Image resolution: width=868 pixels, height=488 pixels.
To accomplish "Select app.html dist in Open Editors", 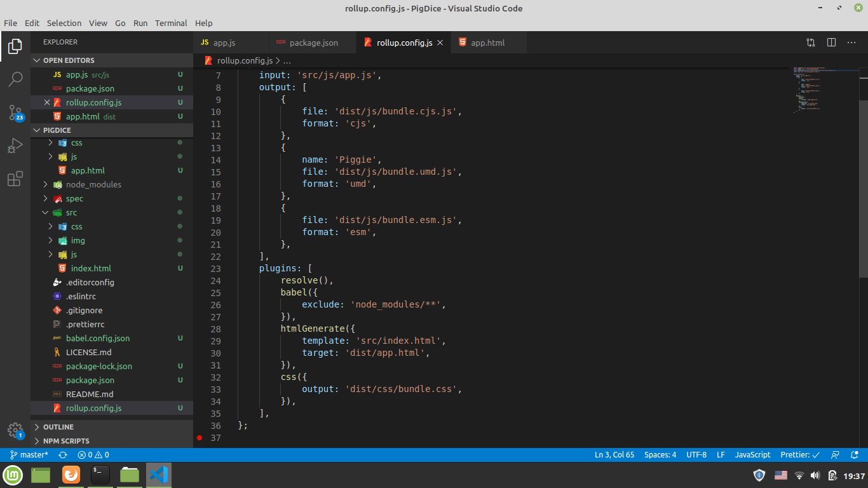I will 112,116.
